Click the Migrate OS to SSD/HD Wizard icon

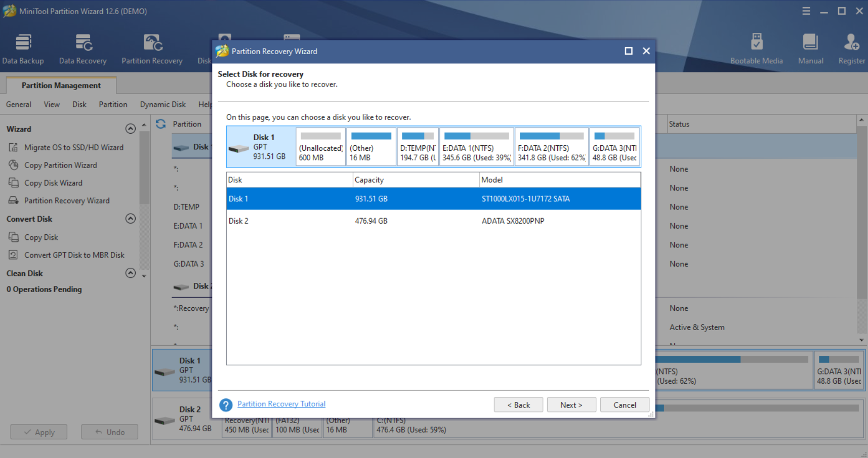pyautogui.click(x=14, y=147)
